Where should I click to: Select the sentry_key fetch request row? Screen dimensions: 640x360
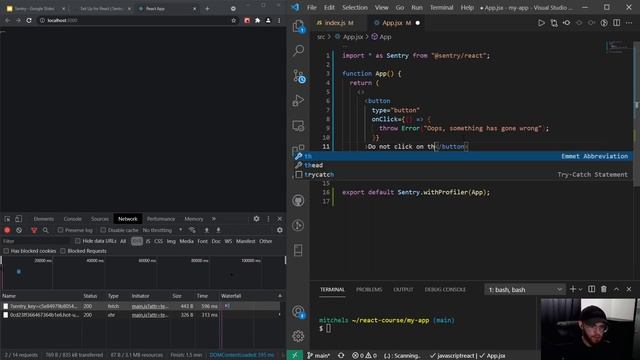[140, 306]
